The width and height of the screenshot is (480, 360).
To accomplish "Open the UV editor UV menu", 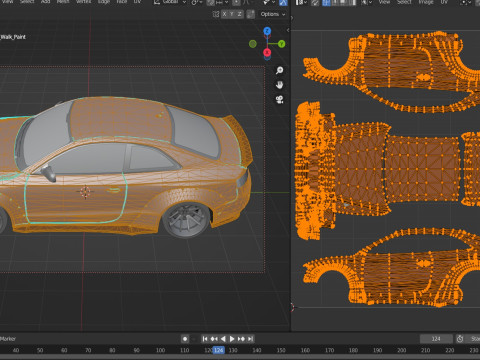I will [444, 2].
